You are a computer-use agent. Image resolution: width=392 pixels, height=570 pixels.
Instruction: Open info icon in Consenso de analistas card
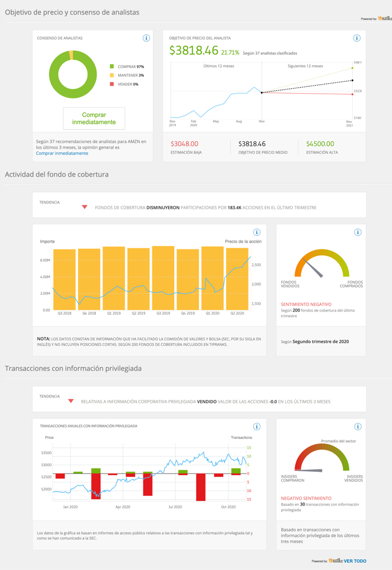coord(146,38)
